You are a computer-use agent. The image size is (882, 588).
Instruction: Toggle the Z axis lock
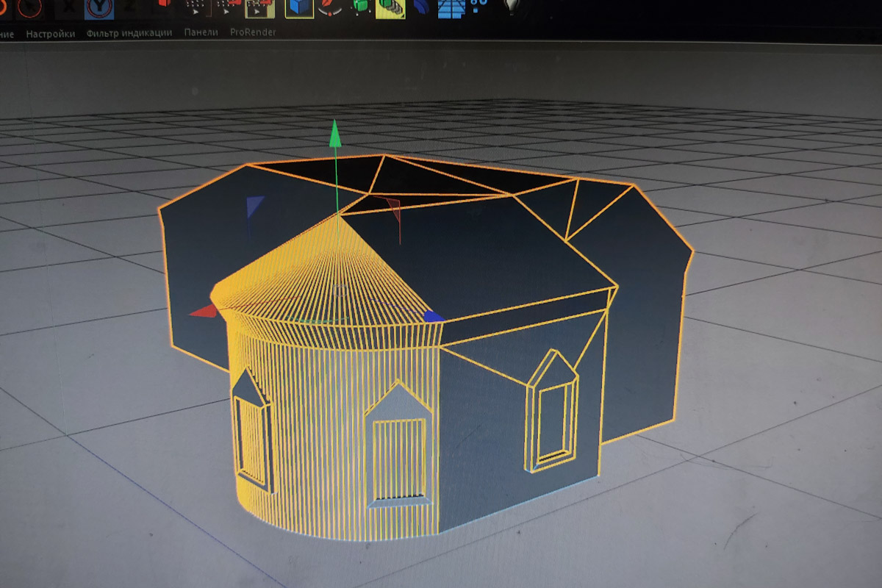coord(129,6)
